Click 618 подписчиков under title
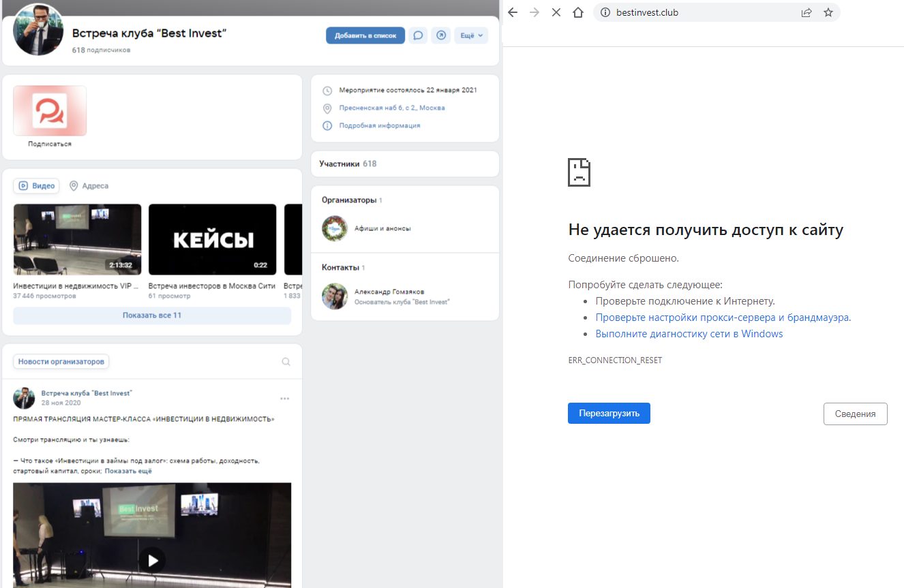The height and width of the screenshot is (588, 904). [x=101, y=50]
